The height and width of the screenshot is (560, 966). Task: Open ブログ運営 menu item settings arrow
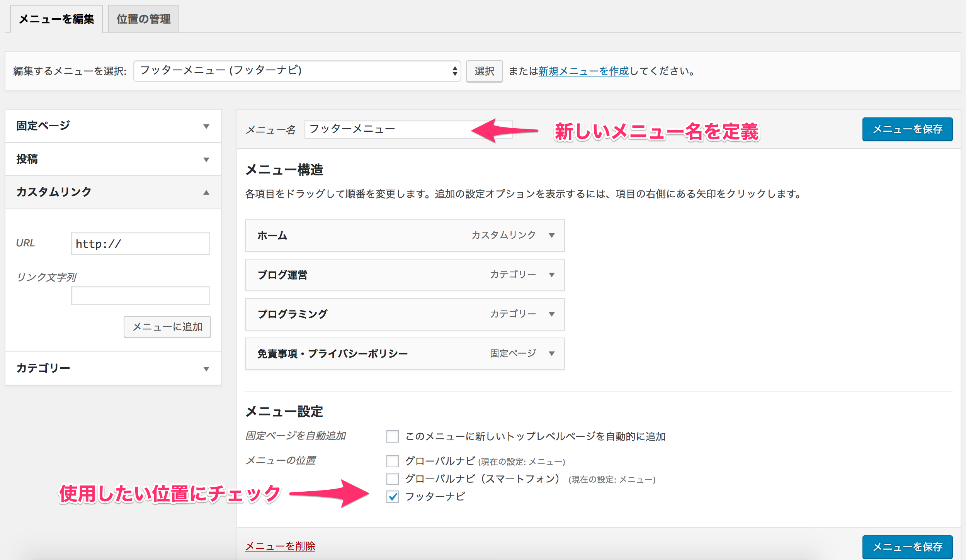coord(552,275)
